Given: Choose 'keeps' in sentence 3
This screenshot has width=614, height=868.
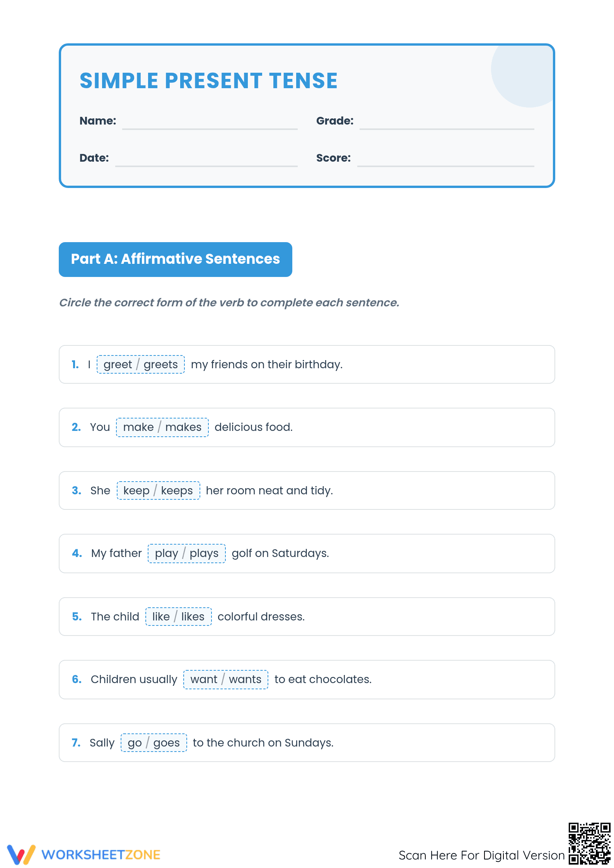Looking at the screenshot, I should coord(177,490).
